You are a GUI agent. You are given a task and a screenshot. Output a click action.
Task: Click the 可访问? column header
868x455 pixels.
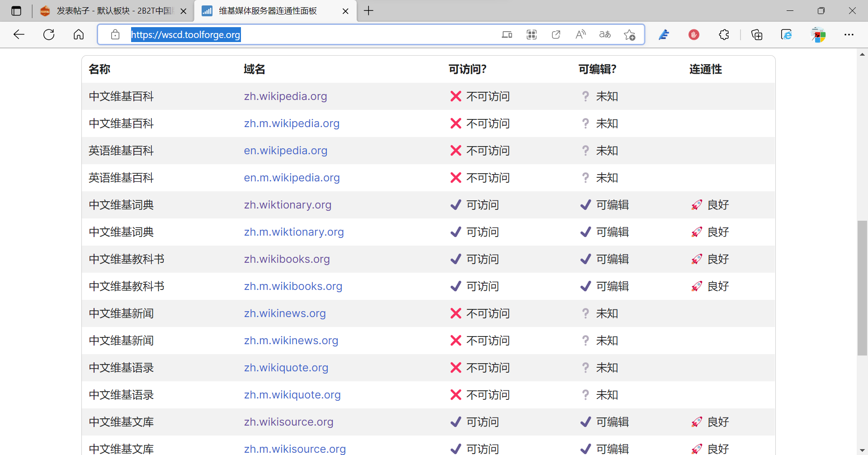pyautogui.click(x=467, y=69)
